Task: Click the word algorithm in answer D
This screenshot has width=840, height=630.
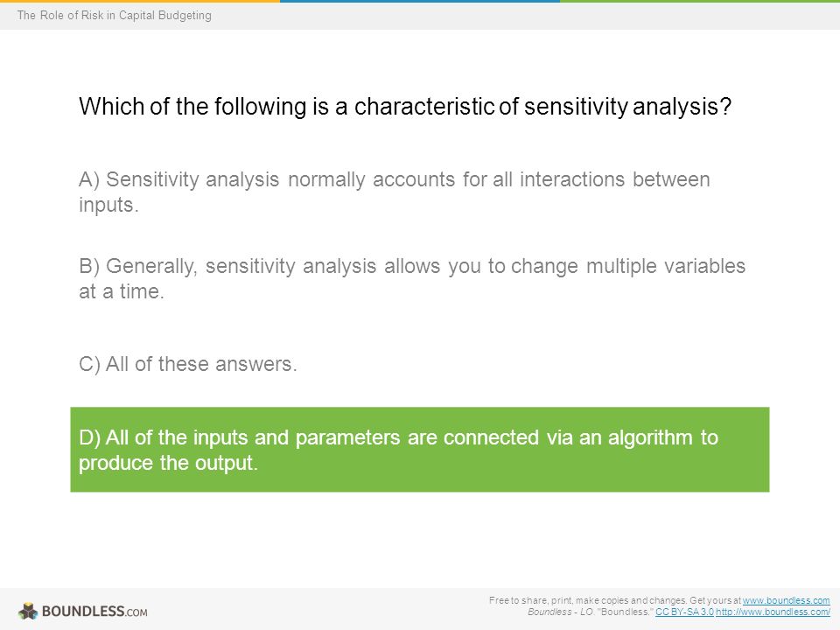Action: pos(650,438)
